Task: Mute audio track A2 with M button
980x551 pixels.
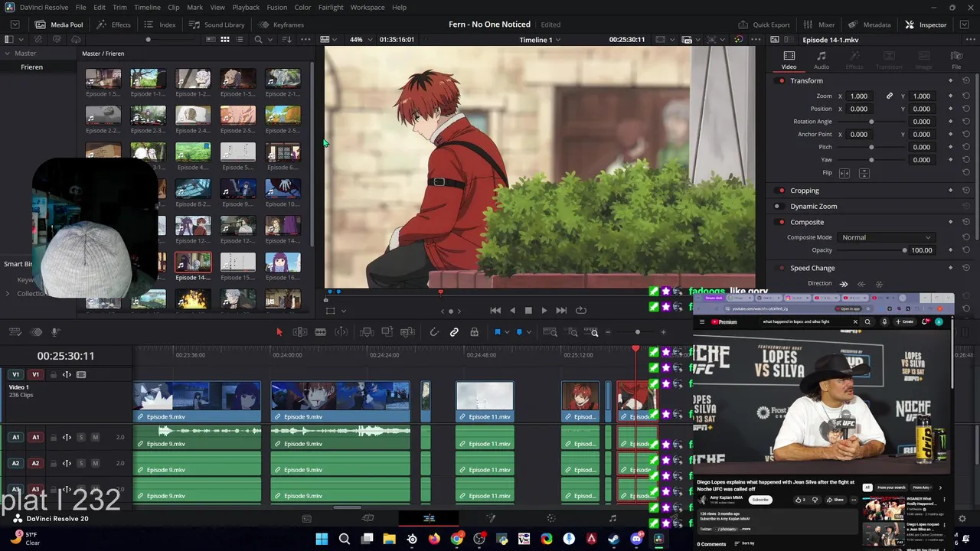Action: coord(95,463)
